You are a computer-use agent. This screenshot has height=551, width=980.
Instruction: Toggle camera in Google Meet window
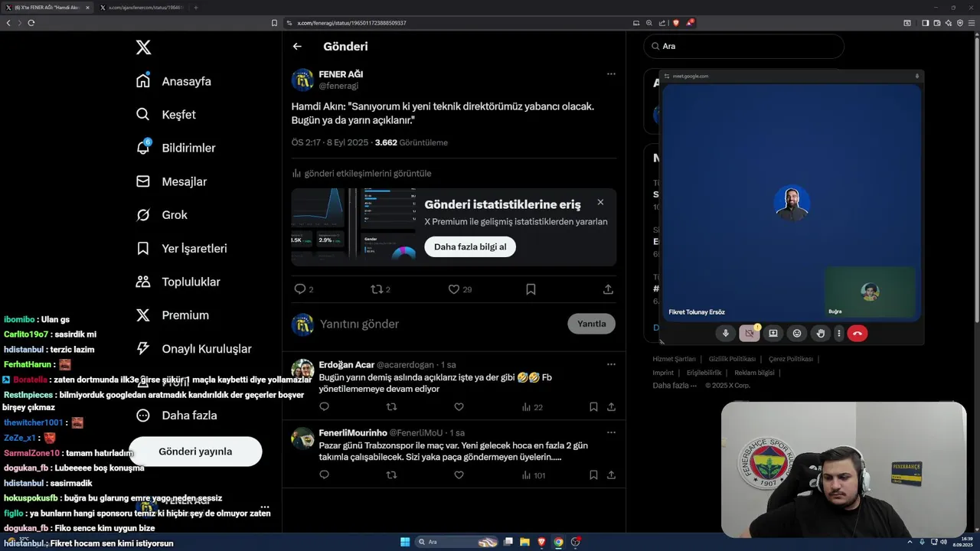click(750, 333)
